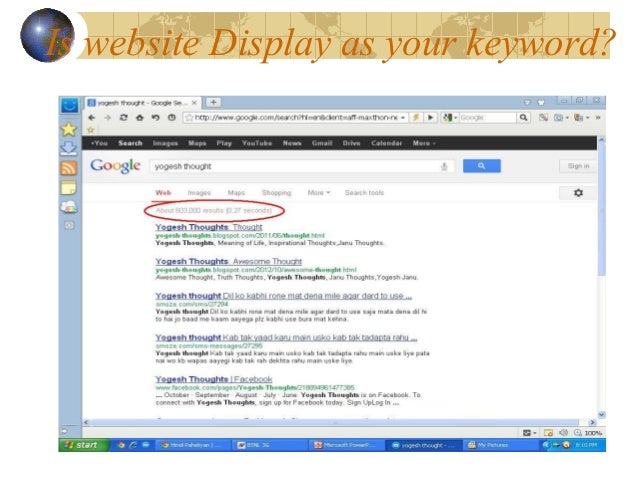
Task: Open Search tools options
Action: click(364, 192)
